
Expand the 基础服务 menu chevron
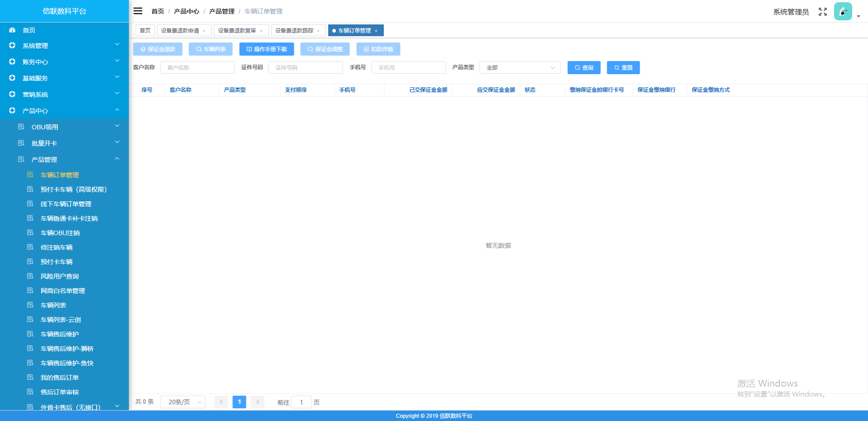coord(117,77)
